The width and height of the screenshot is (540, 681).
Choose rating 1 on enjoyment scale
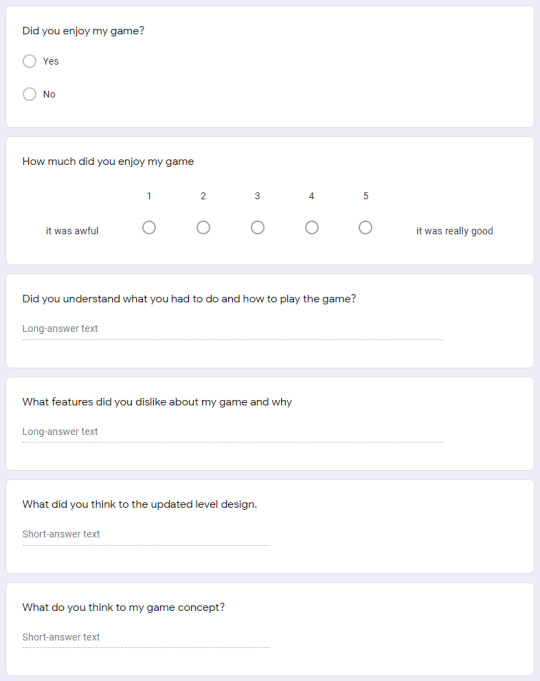tap(149, 228)
